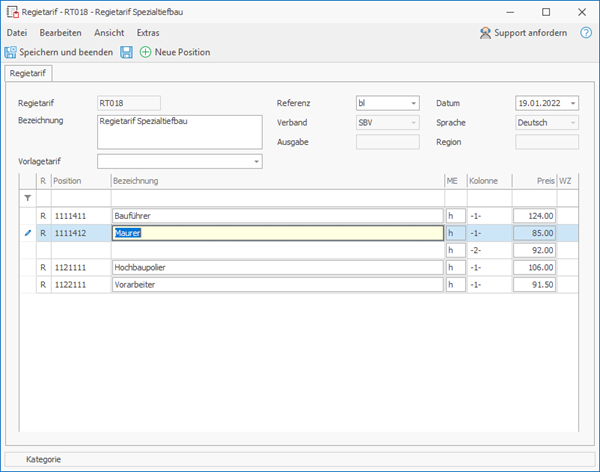600x472 pixels.
Task: Click the Vorarbeiter description field
Action: 278,285
